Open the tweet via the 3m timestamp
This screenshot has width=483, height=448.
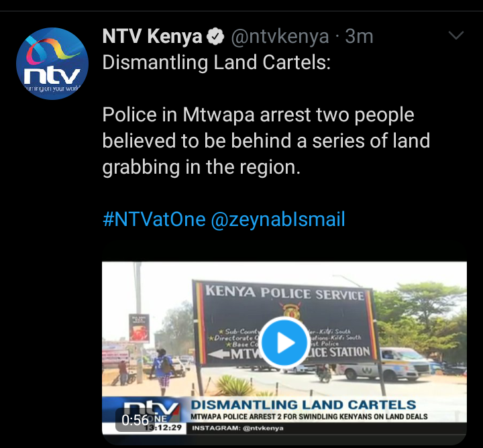[x=359, y=36]
